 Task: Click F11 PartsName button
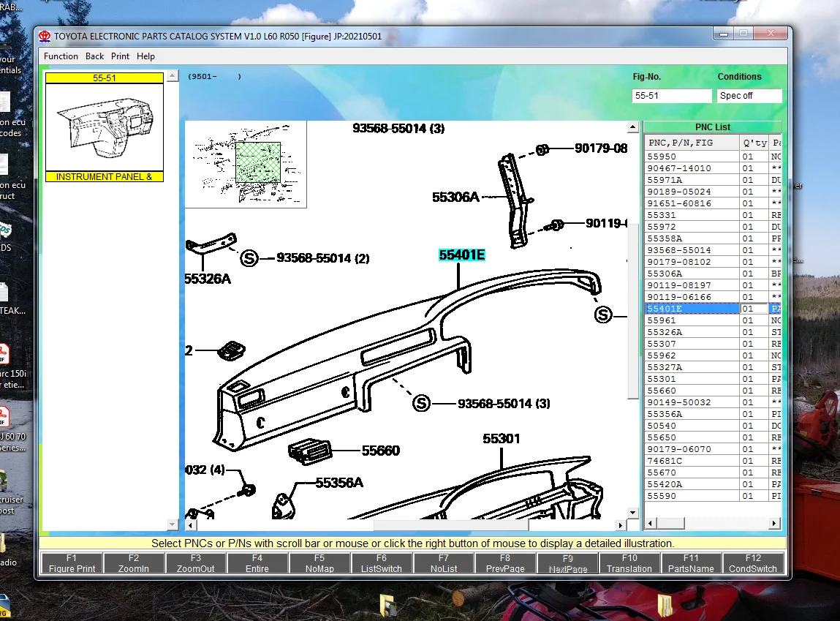(x=691, y=563)
